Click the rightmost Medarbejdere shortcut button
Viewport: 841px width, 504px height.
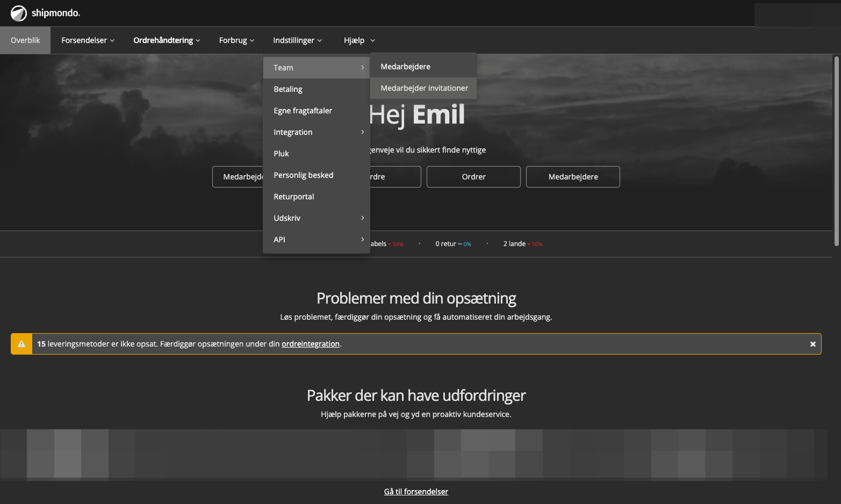pos(573,177)
